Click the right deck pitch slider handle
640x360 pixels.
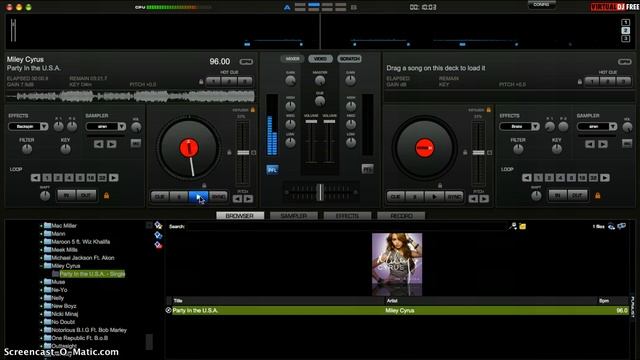point(478,152)
